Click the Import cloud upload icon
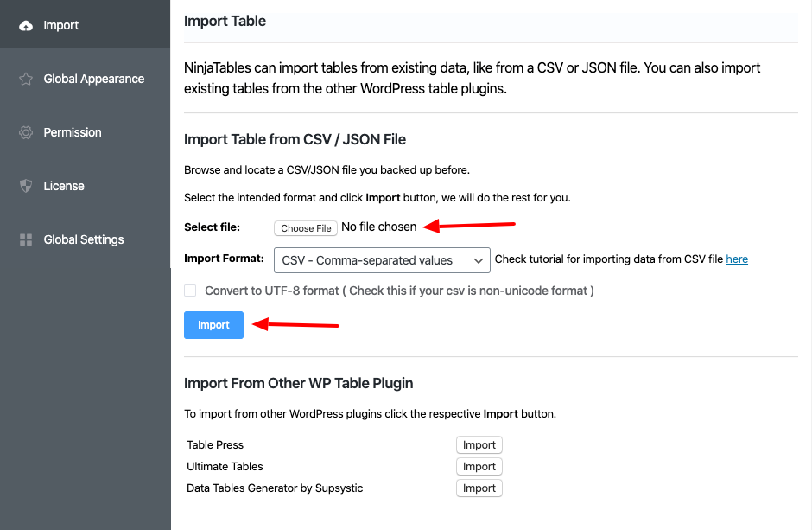Screen dimensions: 812x530 tap(26, 26)
